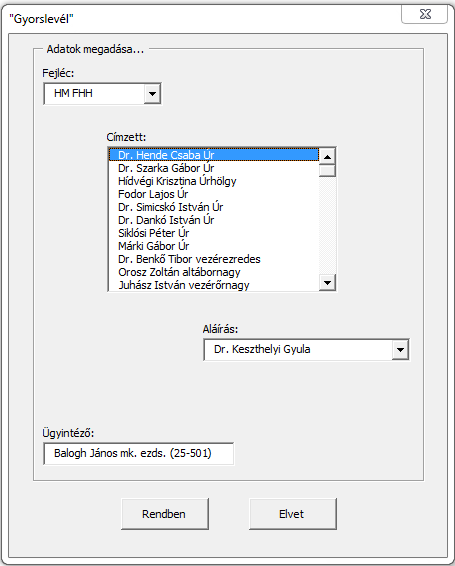Choose Siklósi Péter Úr from list
Viewport: 455px width, 566px height.
214,233
